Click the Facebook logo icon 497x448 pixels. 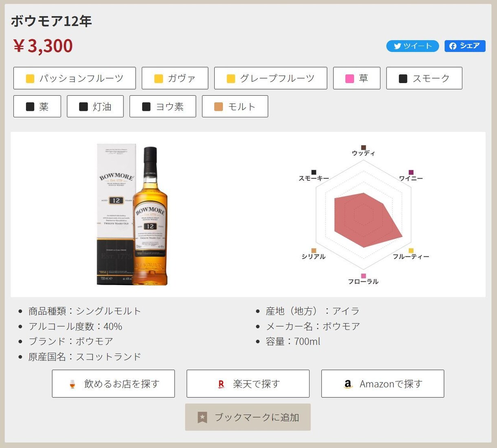453,46
